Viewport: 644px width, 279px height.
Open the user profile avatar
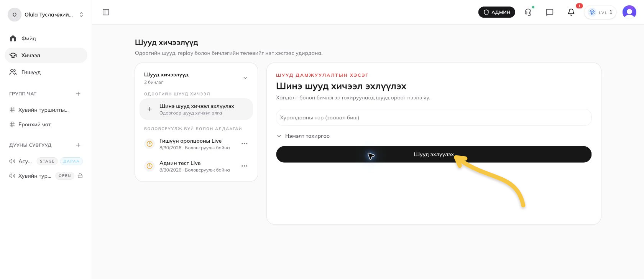(x=629, y=12)
